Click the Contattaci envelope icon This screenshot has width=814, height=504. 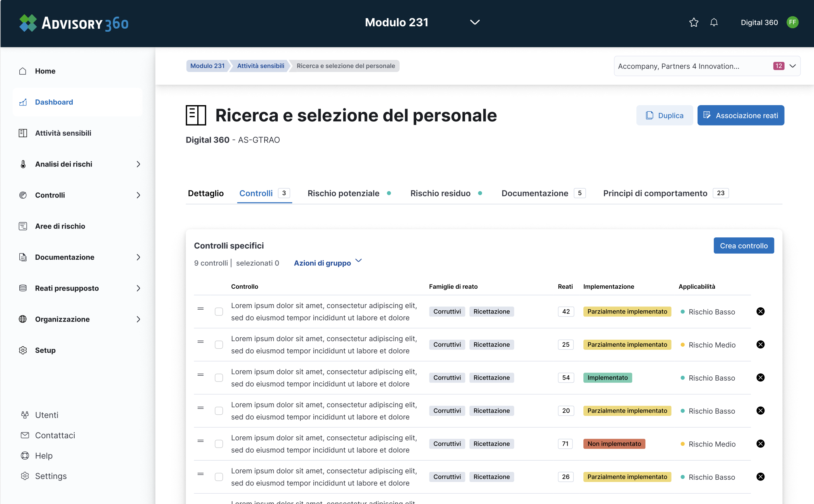[x=25, y=435]
